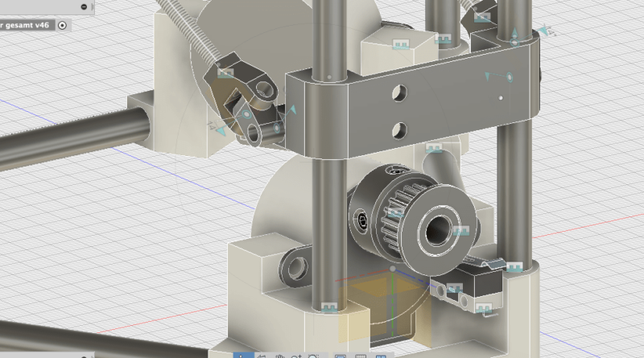Activate the 'gesamt v46' component radio button

point(62,26)
